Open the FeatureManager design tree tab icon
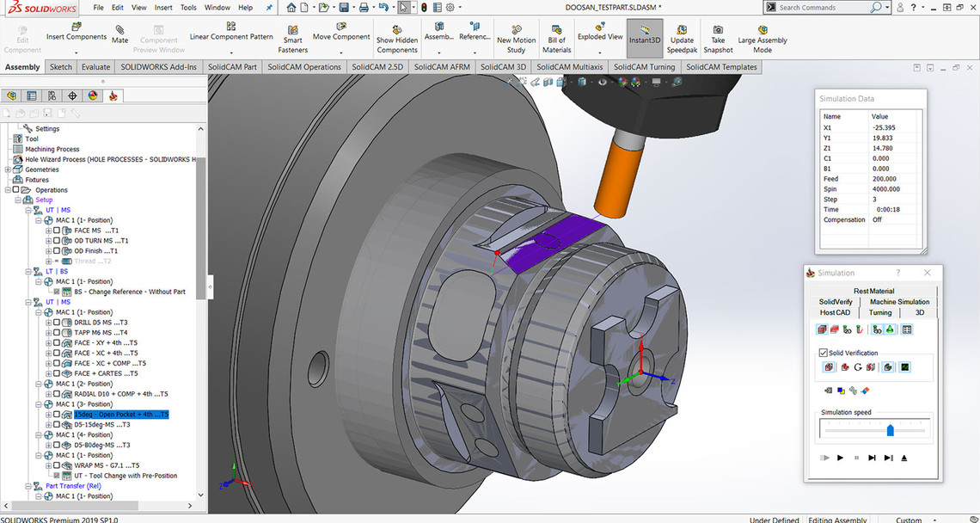This screenshot has width=980, height=523. 11,95
